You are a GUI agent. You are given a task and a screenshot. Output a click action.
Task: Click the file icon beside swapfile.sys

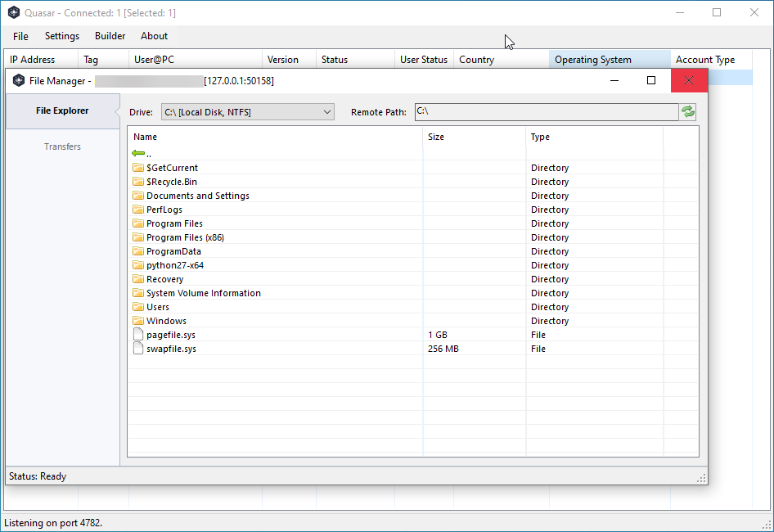point(137,348)
